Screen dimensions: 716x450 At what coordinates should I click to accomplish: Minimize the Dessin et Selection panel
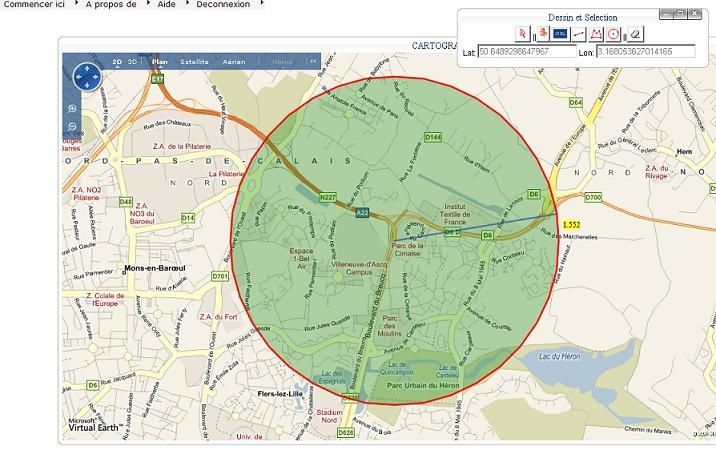click(x=666, y=14)
